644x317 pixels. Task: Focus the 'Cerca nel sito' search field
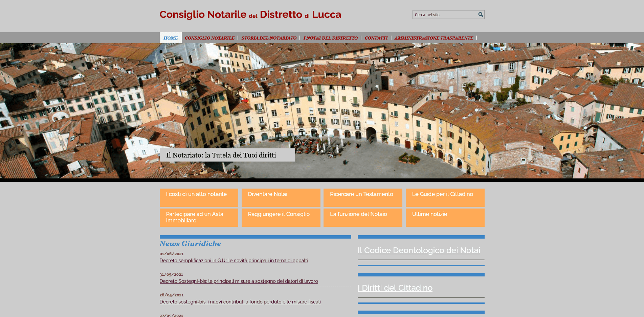[444, 15]
